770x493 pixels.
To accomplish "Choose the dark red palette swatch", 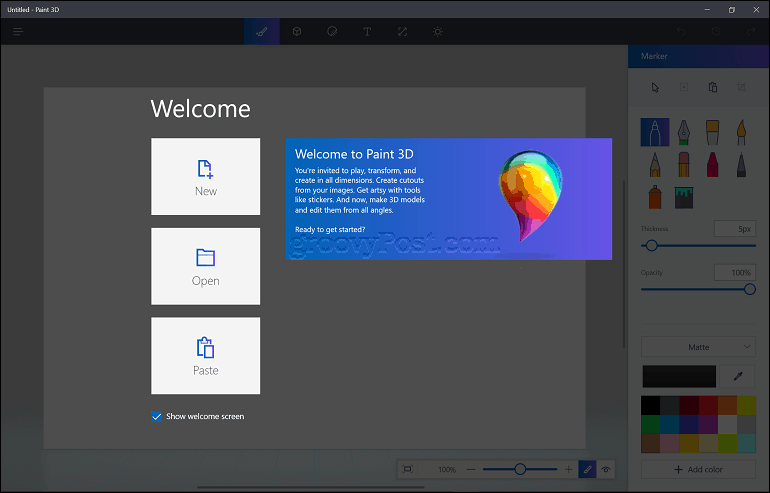I will tap(688, 406).
